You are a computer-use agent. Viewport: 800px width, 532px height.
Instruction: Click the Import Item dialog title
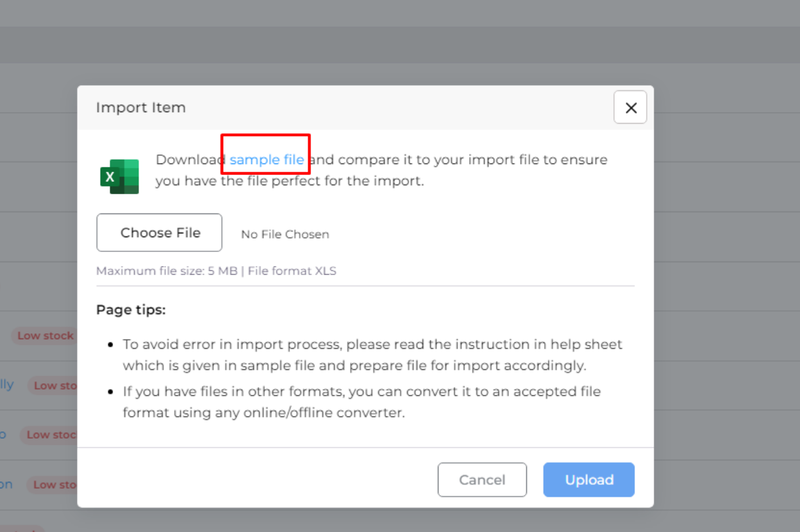coord(140,107)
